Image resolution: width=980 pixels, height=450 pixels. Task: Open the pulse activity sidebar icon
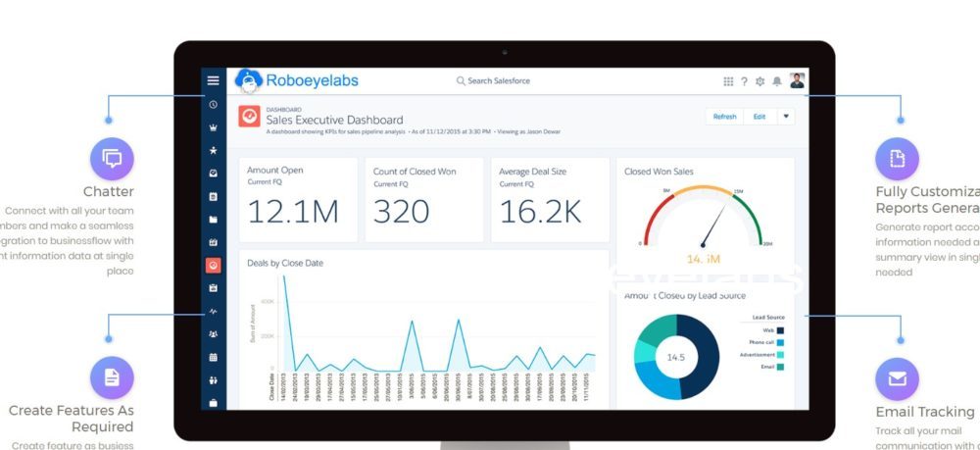tap(213, 311)
